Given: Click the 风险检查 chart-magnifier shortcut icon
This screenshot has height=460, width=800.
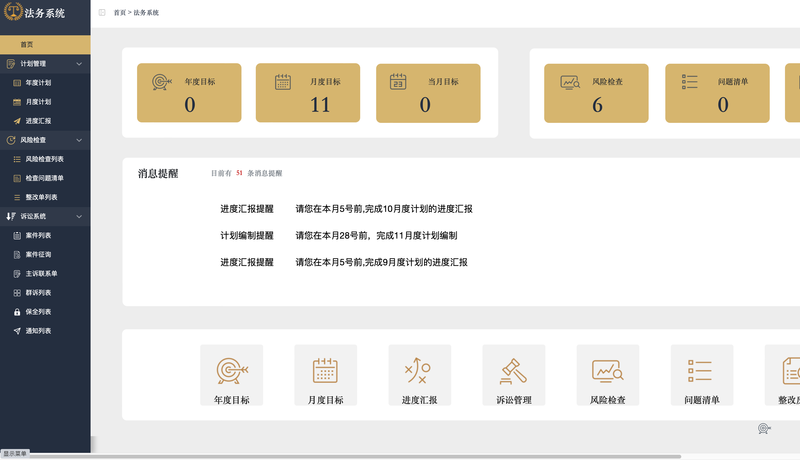Looking at the screenshot, I should click(607, 370).
